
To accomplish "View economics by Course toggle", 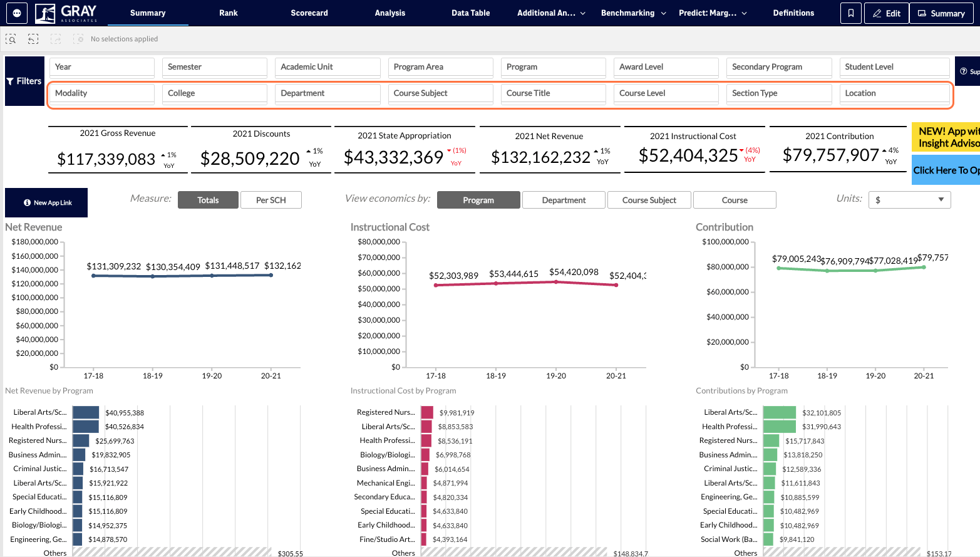I will click(735, 200).
